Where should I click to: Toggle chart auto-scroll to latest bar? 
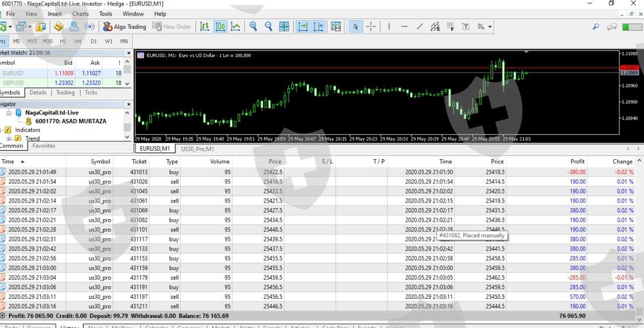pyautogui.click(x=302, y=27)
